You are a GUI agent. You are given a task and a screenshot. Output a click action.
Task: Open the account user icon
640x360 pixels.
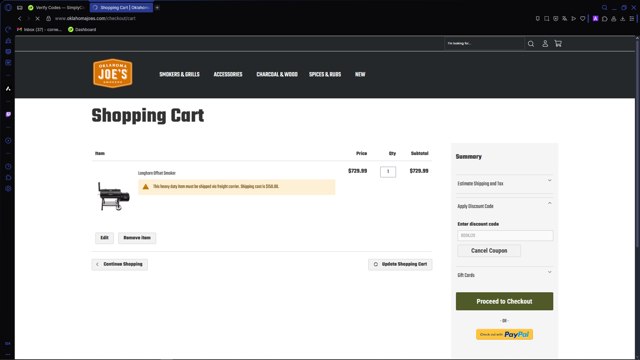click(x=545, y=44)
